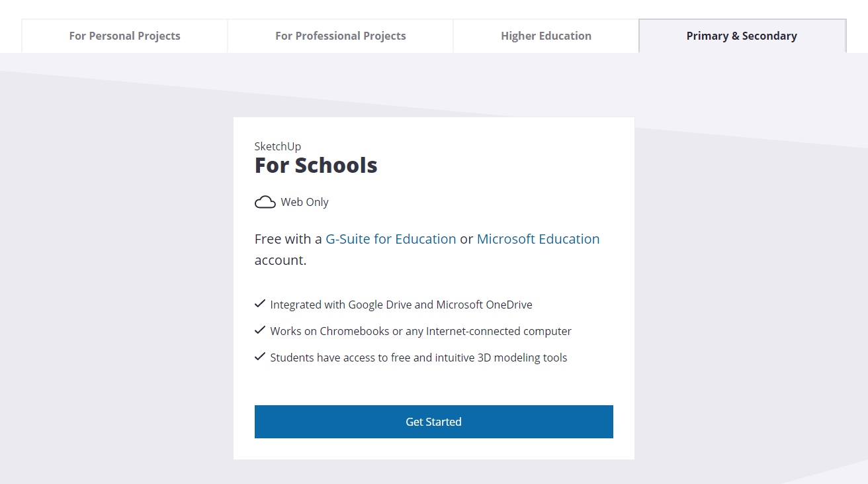
Task: Follow the Microsoft Education link
Action: point(539,239)
